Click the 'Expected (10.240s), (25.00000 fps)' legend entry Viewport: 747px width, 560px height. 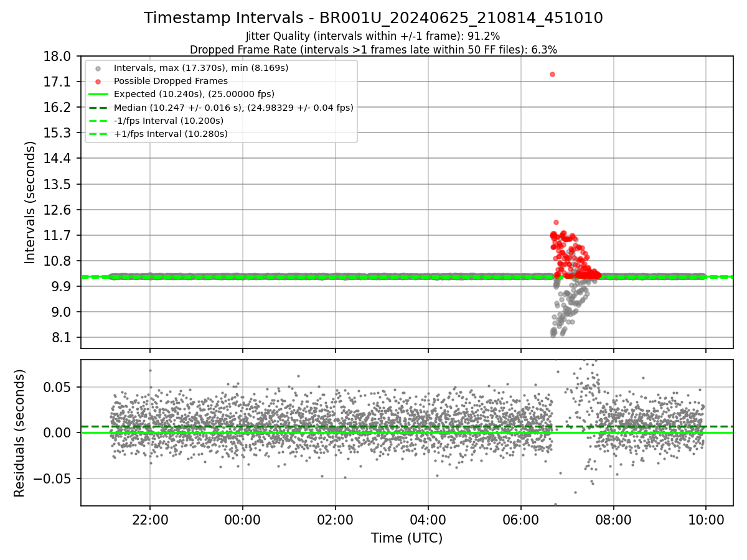click(x=194, y=94)
